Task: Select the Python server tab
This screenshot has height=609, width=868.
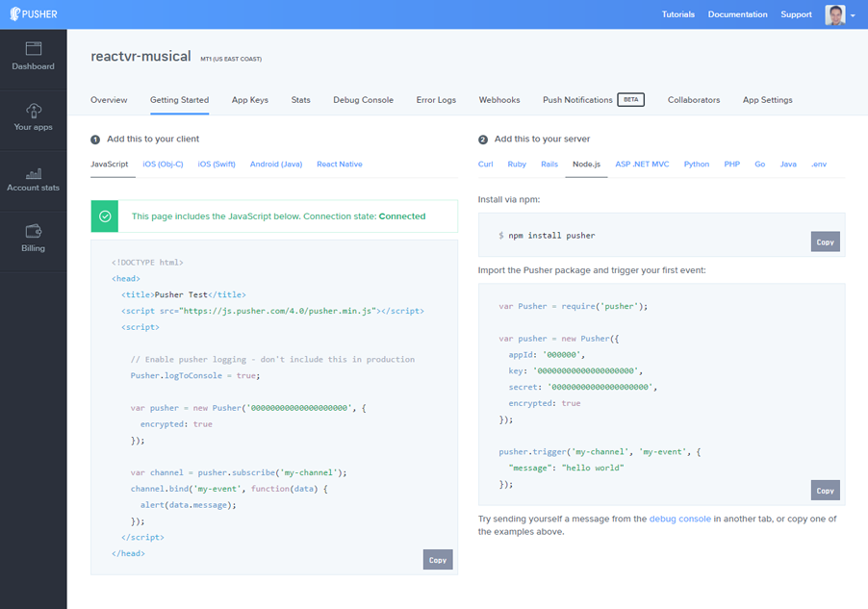Action: coord(696,164)
